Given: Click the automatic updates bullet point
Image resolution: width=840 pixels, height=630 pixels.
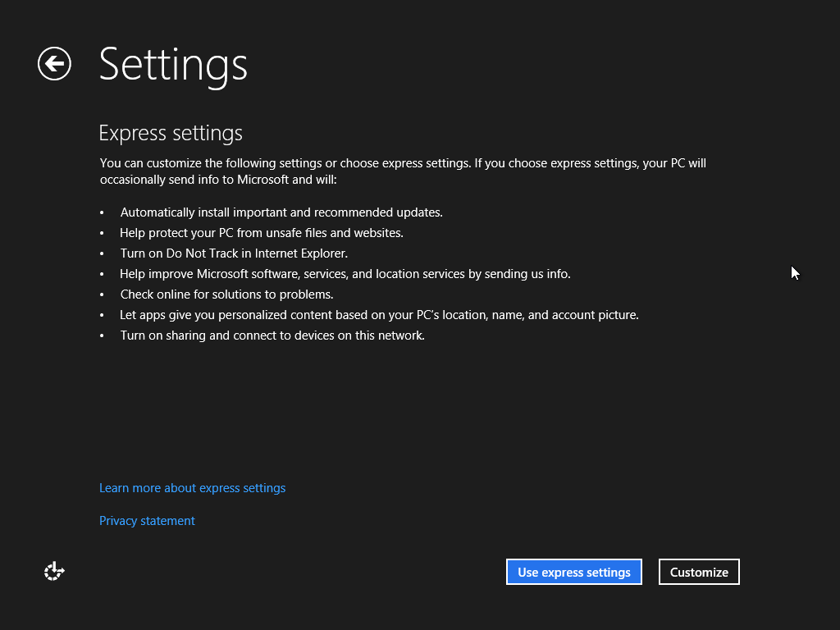Looking at the screenshot, I should pos(281,212).
